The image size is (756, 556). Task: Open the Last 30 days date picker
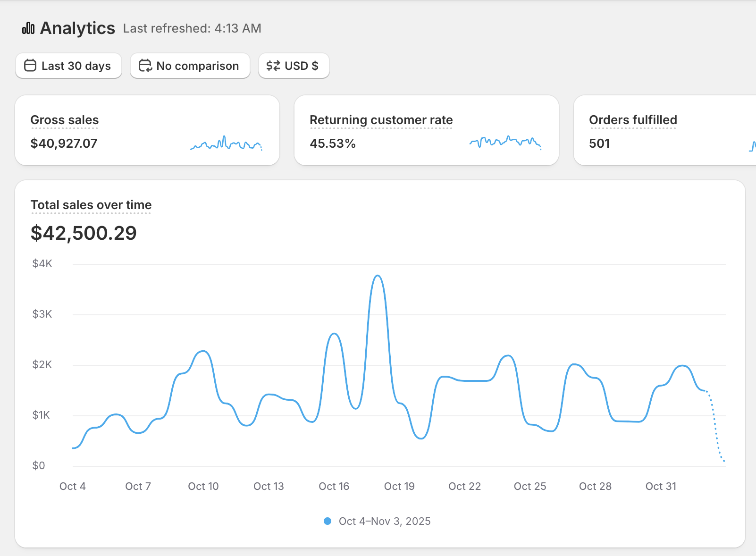coord(68,66)
